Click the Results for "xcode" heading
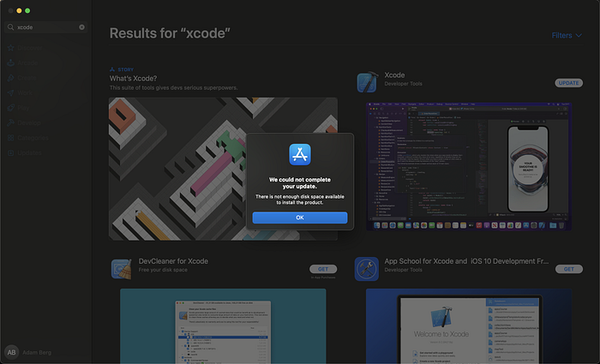Image resolution: width=600 pixels, height=364 pixels. coord(170,33)
